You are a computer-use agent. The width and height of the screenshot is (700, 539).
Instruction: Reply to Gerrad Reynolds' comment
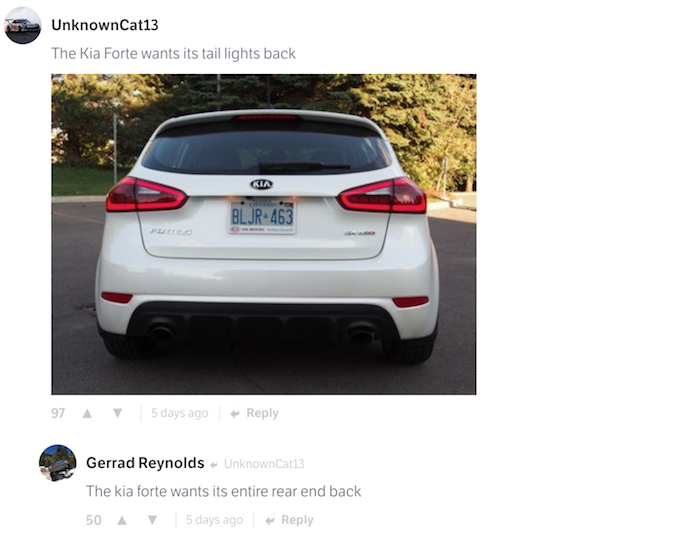click(x=297, y=520)
